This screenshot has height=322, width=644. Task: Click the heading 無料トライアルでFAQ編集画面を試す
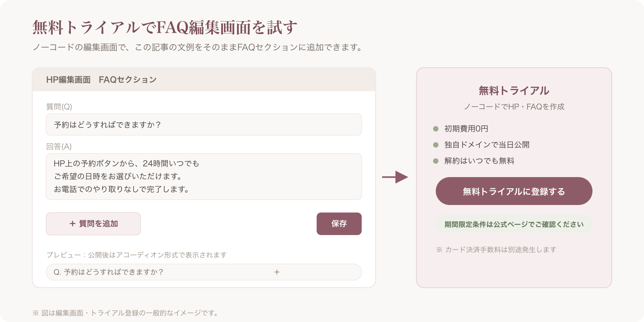tap(165, 28)
